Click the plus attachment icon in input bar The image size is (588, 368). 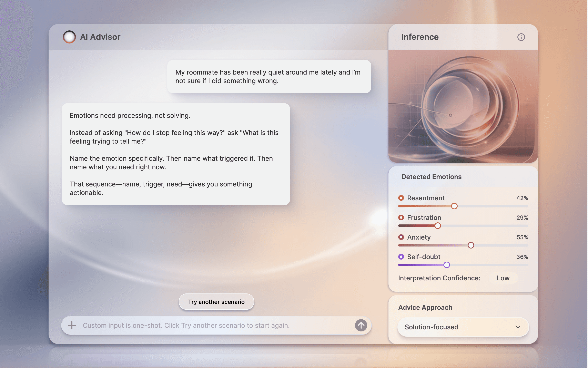pyautogui.click(x=72, y=325)
